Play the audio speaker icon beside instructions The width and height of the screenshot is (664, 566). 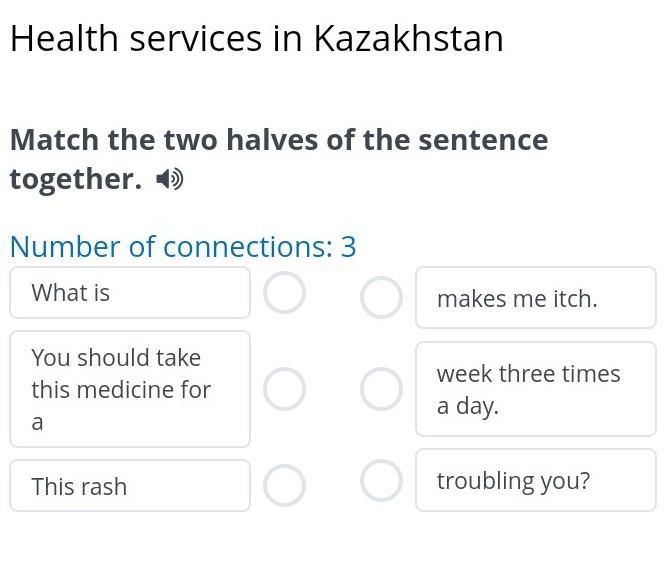tap(171, 180)
